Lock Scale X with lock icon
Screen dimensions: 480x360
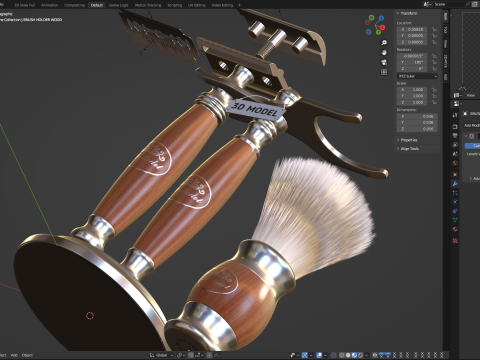click(x=434, y=90)
